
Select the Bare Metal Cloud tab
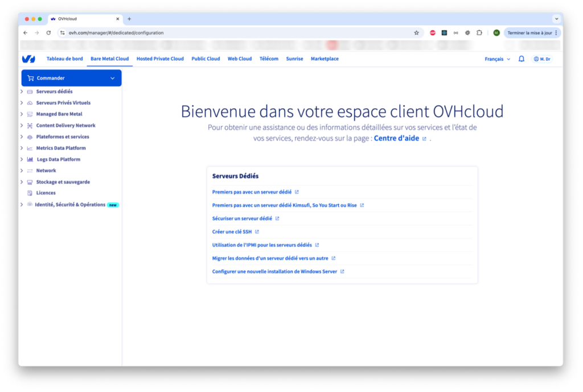click(x=110, y=59)
